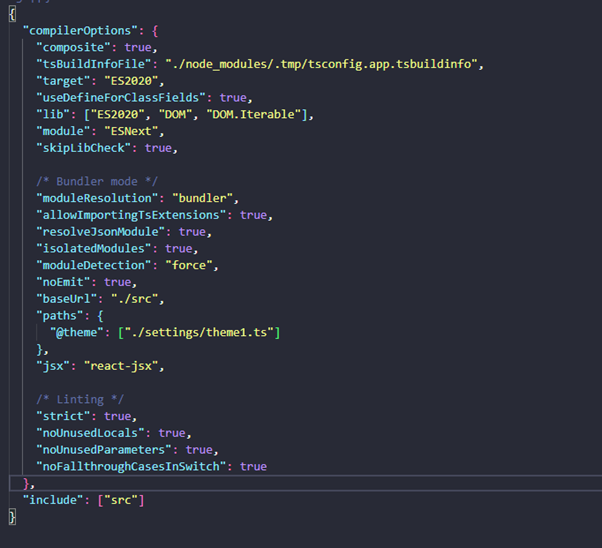The height and width of the screenshot is (548, 602).
Task: Click the "bundler" string value
Action: pyautogui.click(x=203, y=199)
